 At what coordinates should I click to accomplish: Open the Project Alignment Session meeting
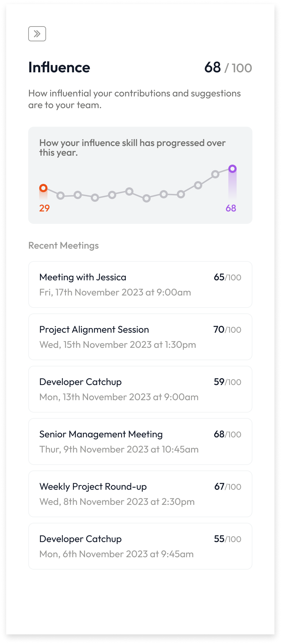140,337
